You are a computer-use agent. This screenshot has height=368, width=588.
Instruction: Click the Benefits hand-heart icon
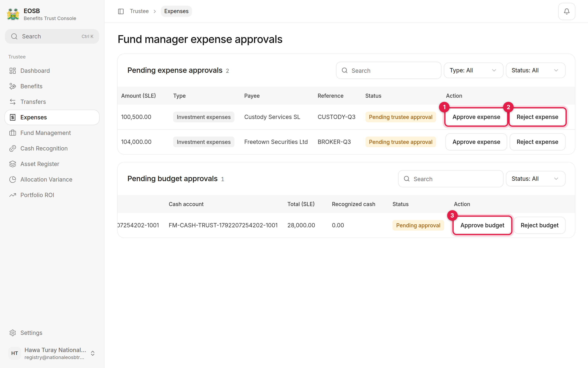click(13, 86)
